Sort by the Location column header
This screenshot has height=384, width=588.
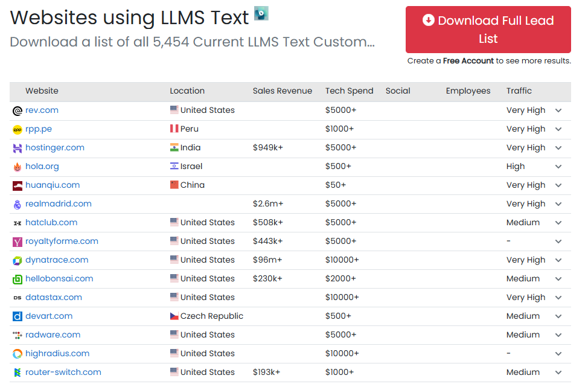pos(187,91)
